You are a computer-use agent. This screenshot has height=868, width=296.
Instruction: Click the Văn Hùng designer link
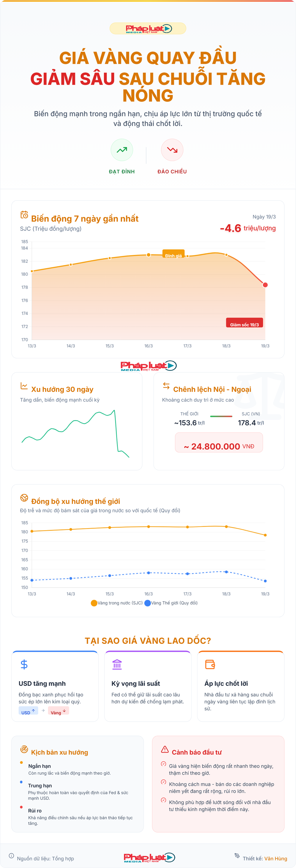275,858
